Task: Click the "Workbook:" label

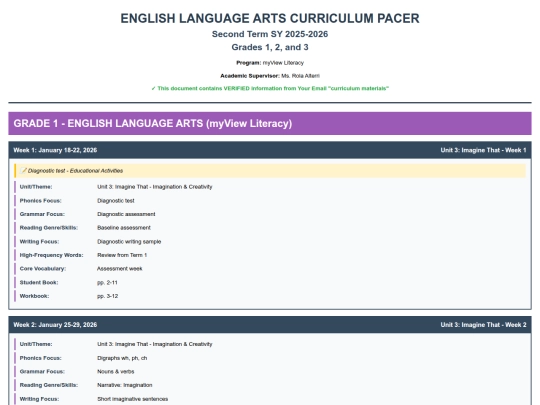Action: [34, 296]
